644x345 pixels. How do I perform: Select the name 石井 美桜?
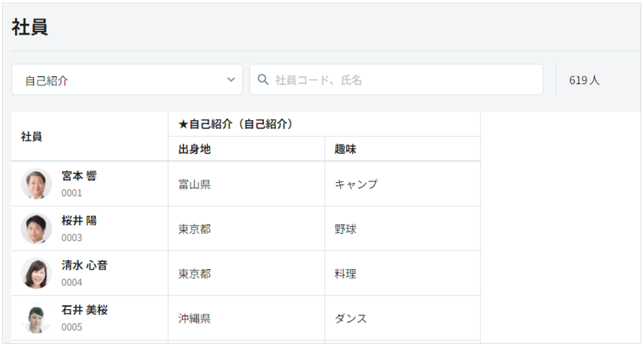84,310
